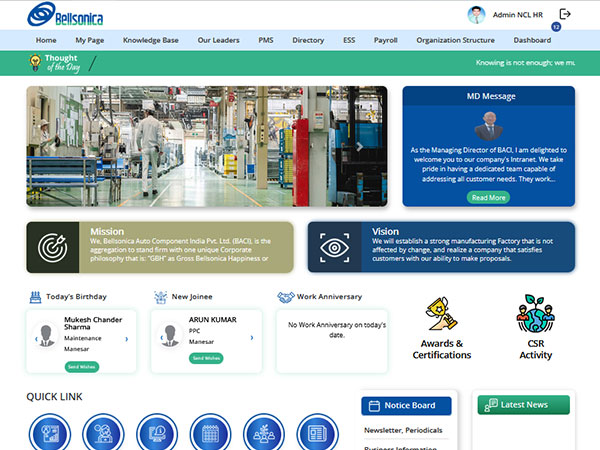The image size is (600, 450).
Task: Click ARUN KUMAR's avatar
Action: click(x=171, y=334)
